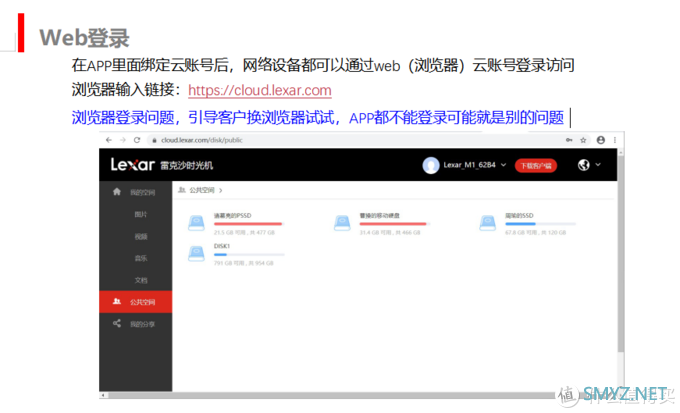Screen dimensions: 680x413
Task: Click the 移动硬盘 drive name
Action: [x=379, y=216]
